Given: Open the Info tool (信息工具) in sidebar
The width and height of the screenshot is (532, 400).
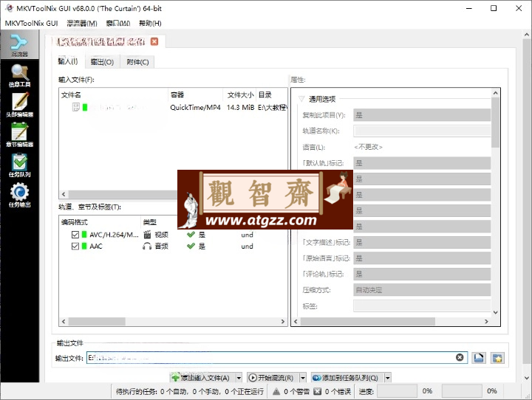Looking at the screenshot, I should [x=19, y=75].
